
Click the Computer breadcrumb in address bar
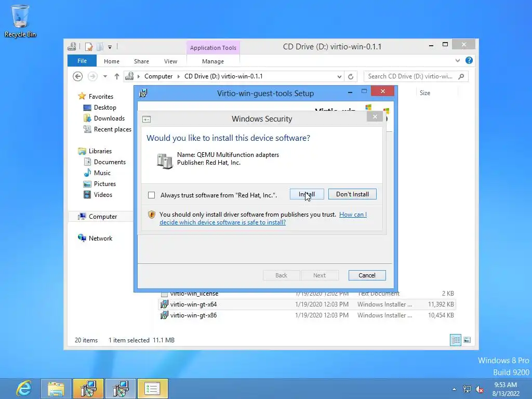[x=158, y=76]
